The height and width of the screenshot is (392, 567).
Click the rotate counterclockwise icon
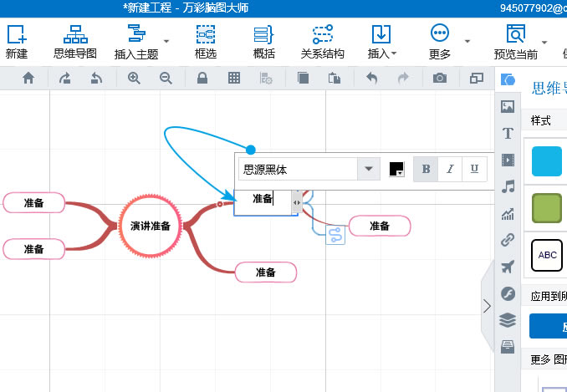tap(96, 78)
